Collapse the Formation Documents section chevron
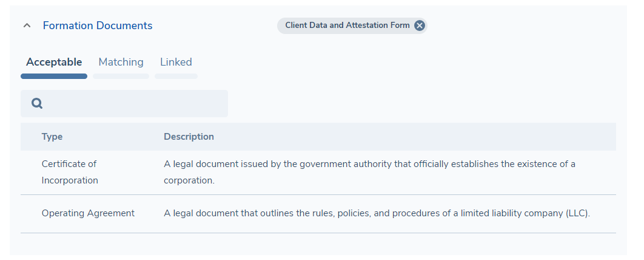The width and height of the screenshot is (644, 260). point(26,26)
